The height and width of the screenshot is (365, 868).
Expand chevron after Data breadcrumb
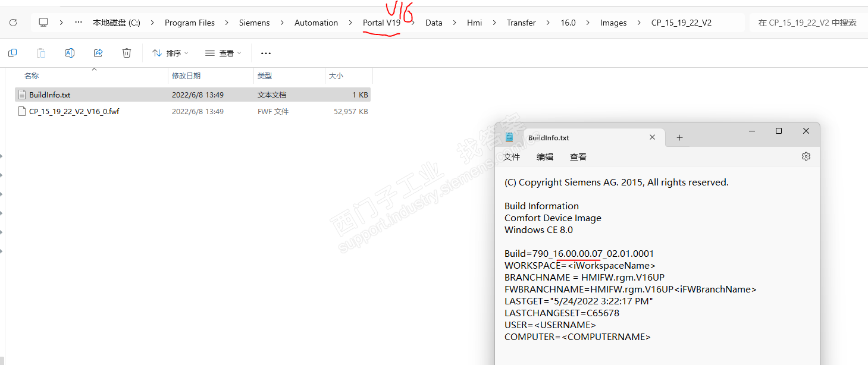pos(455,23)
